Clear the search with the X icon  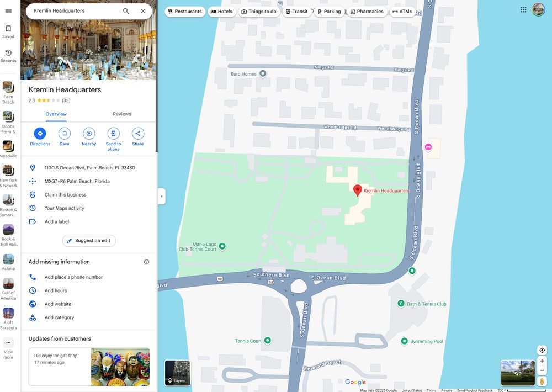pos(144,11)
